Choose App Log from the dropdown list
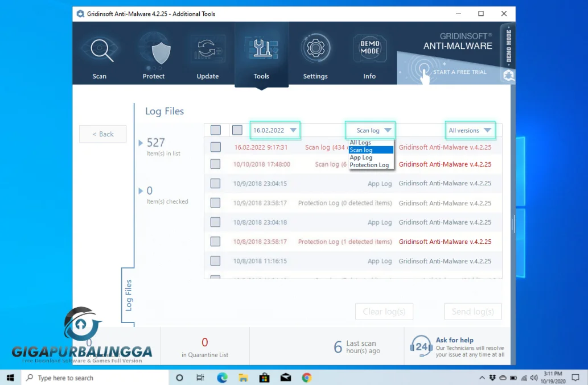 [371, 158]
